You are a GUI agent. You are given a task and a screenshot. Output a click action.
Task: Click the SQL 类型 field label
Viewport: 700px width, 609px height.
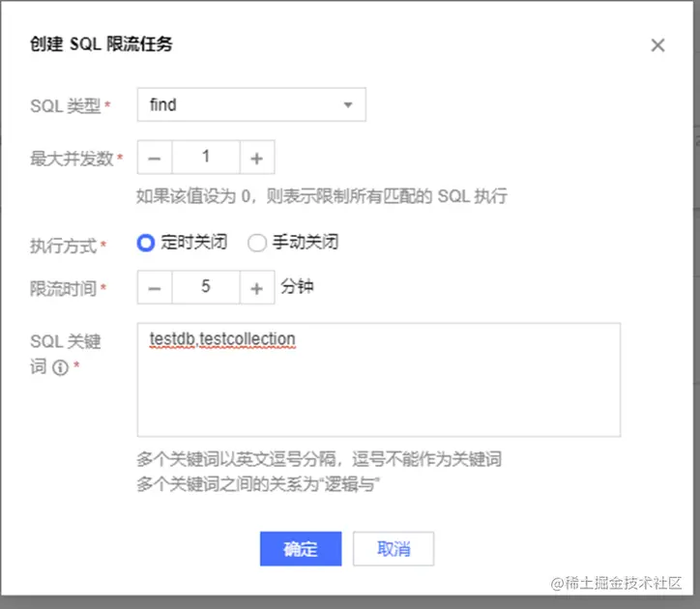pos(65,106)
